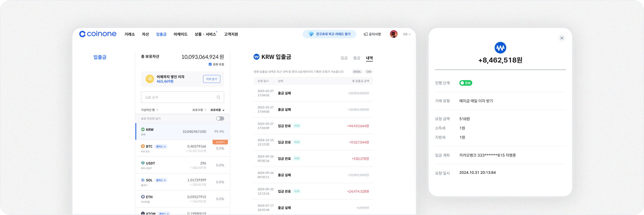This screenshot has height=215, width=644.
Task: Select the KRW asset row
Action: (182, 131)
